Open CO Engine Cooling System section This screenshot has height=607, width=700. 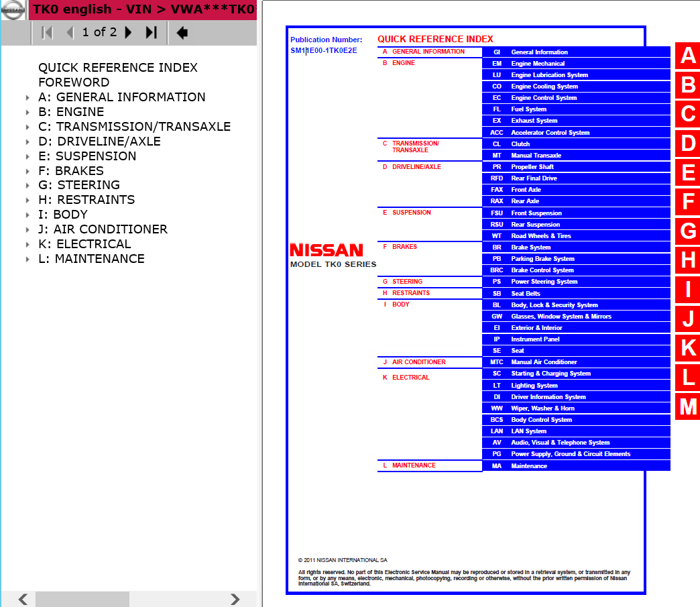577,87
